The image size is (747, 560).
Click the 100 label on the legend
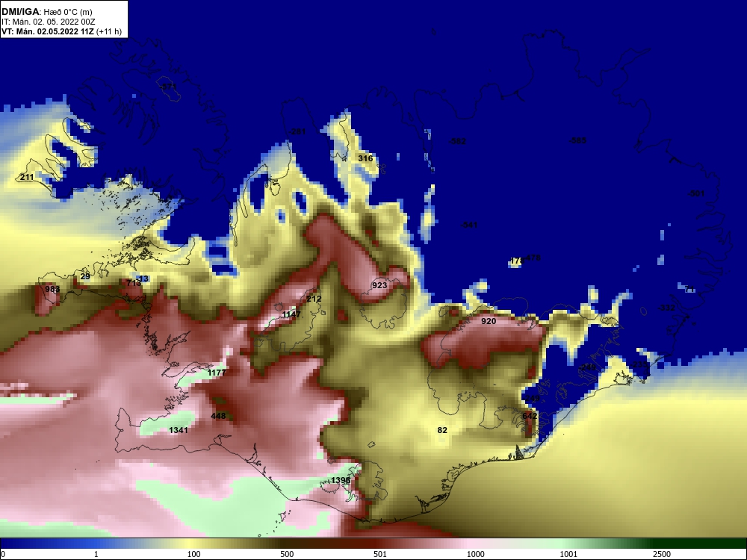194,554
